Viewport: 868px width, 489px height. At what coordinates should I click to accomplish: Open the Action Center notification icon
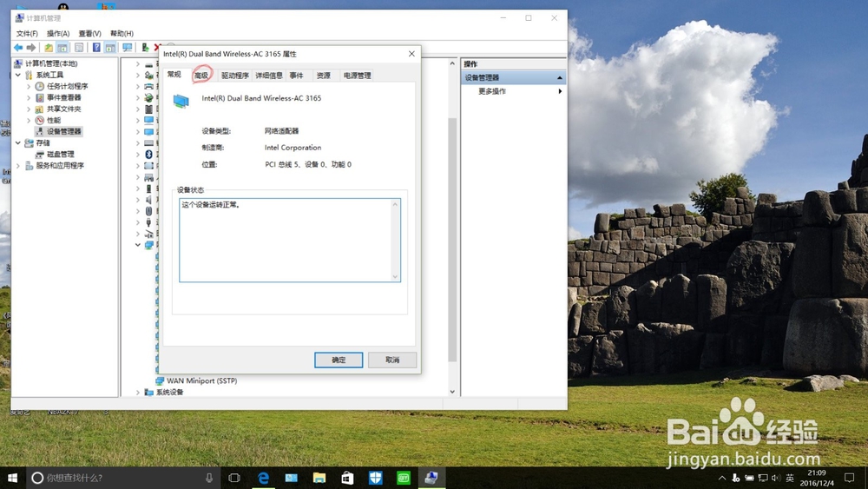point(849,478)
